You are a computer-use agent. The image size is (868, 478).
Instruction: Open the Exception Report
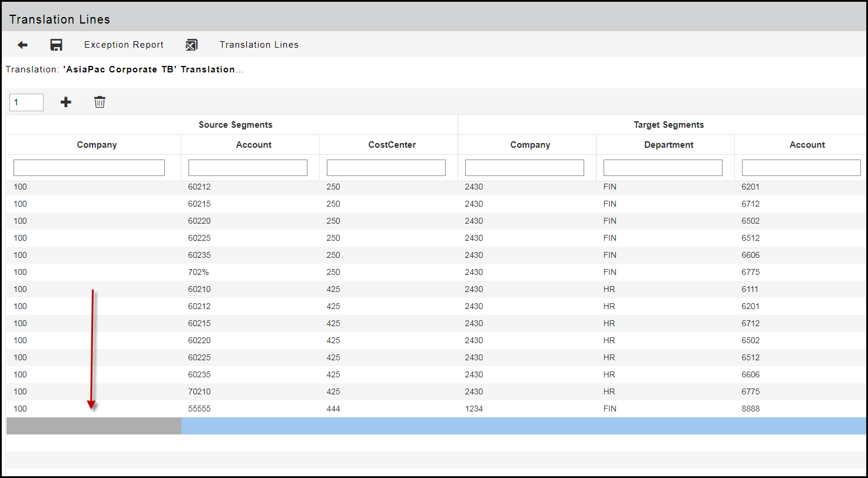tap(124, 45)
